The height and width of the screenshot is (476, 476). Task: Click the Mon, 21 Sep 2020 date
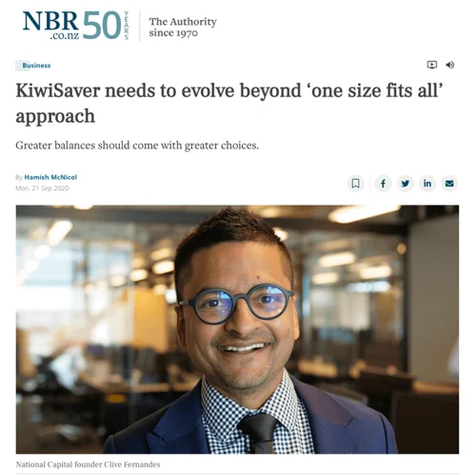click(x=42, y=188)
